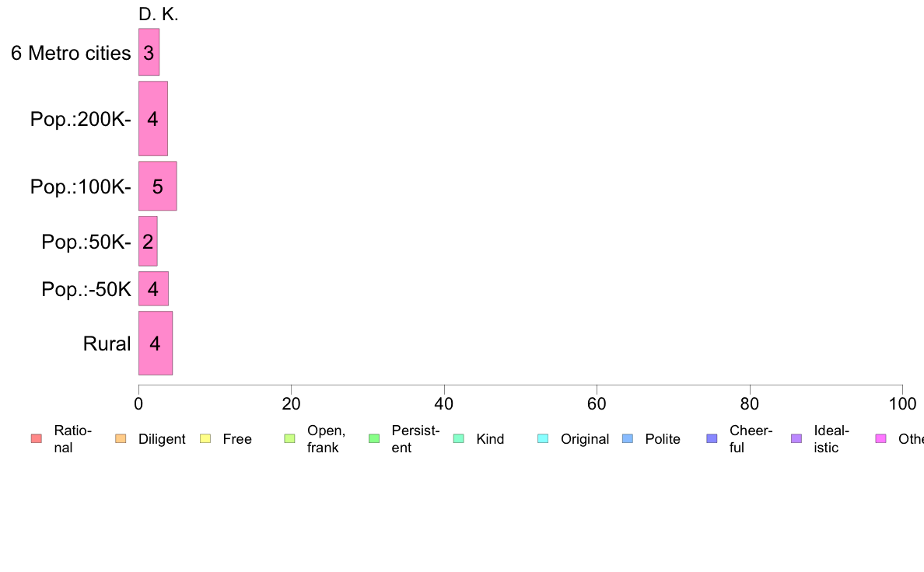The image size is (924, 572).
Task: Select the Kind legend swatch
Action: [458, 439]
